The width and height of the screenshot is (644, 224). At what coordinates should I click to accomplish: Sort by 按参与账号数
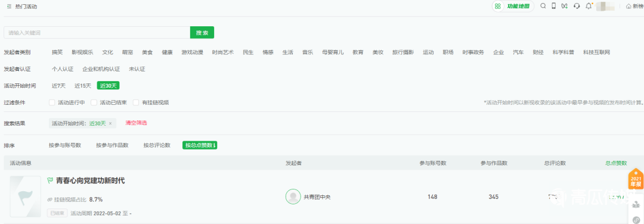coord(65,145)
